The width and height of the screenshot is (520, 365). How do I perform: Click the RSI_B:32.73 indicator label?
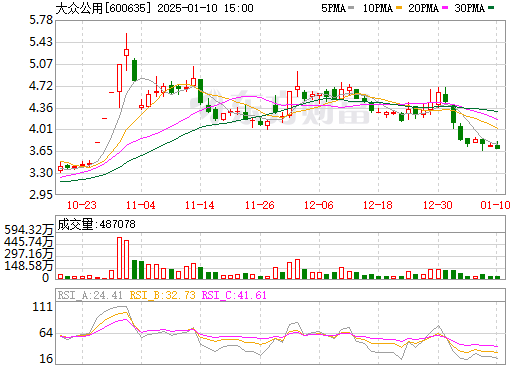162,295
